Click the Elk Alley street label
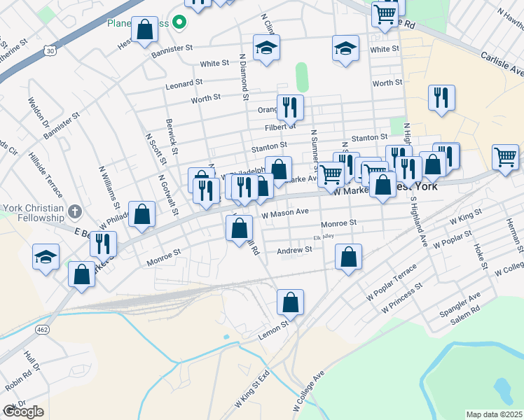Screen dimensions: 524x420 324,237
